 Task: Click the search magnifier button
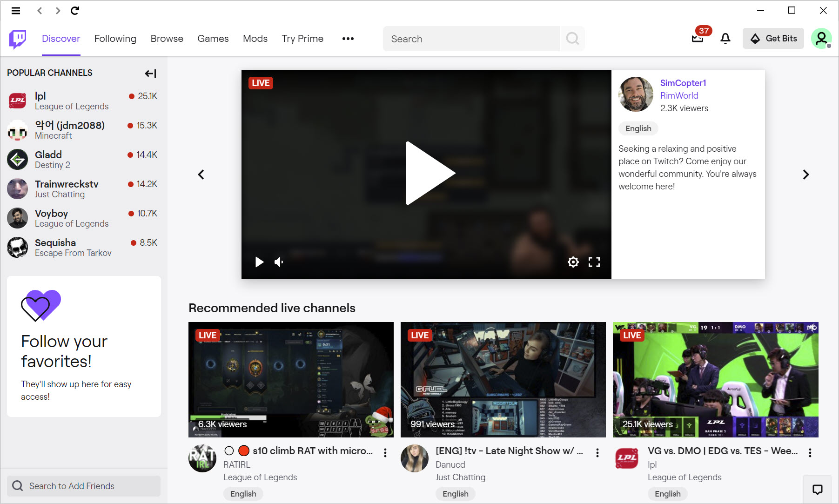572,39
